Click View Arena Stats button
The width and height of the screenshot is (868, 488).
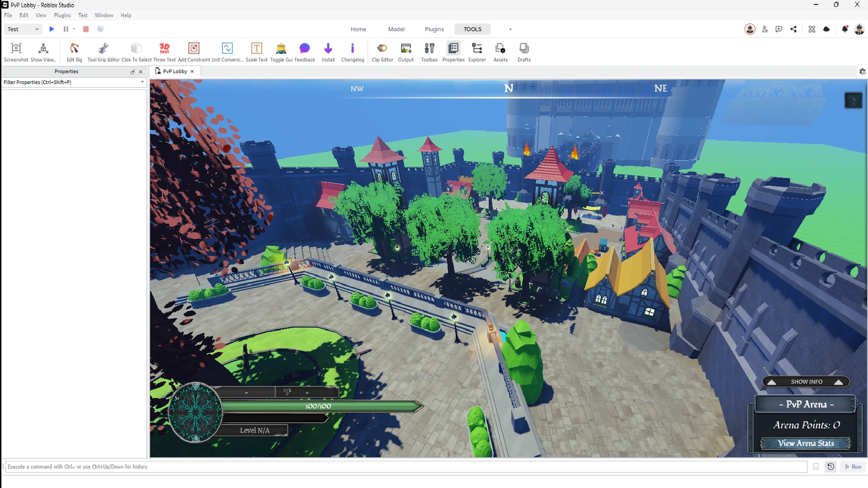806,444
